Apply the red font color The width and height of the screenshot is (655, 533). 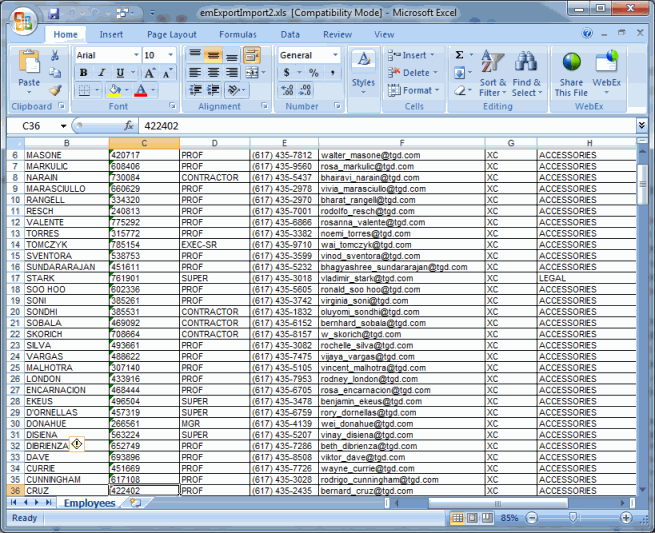(141, 90)
